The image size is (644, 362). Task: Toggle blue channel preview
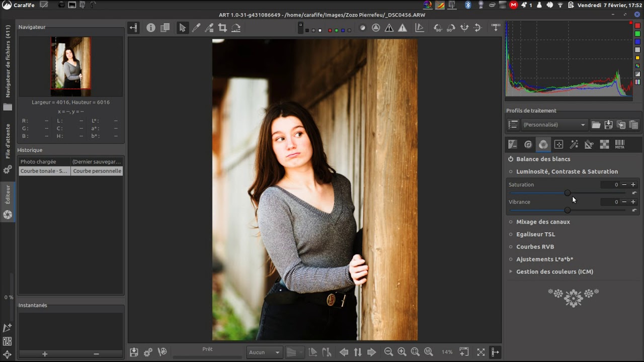click(x=343, y=31)
